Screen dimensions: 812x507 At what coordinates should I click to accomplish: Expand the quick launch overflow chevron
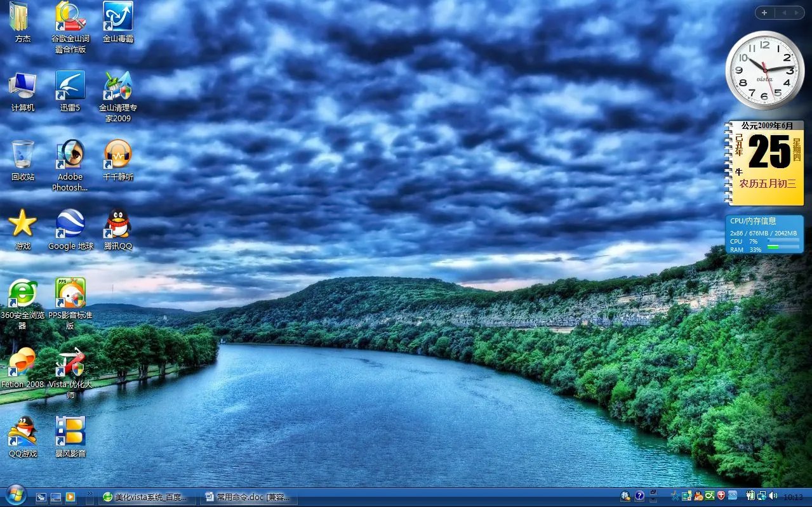[90, 494]
